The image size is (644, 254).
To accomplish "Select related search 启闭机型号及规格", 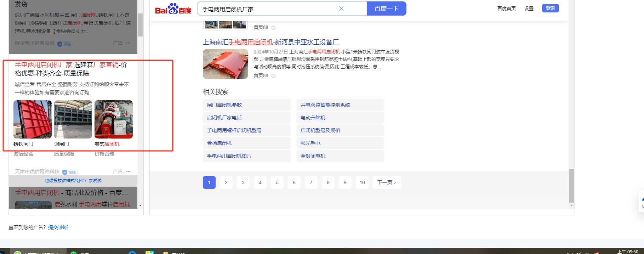I will (x=340, y=130).
